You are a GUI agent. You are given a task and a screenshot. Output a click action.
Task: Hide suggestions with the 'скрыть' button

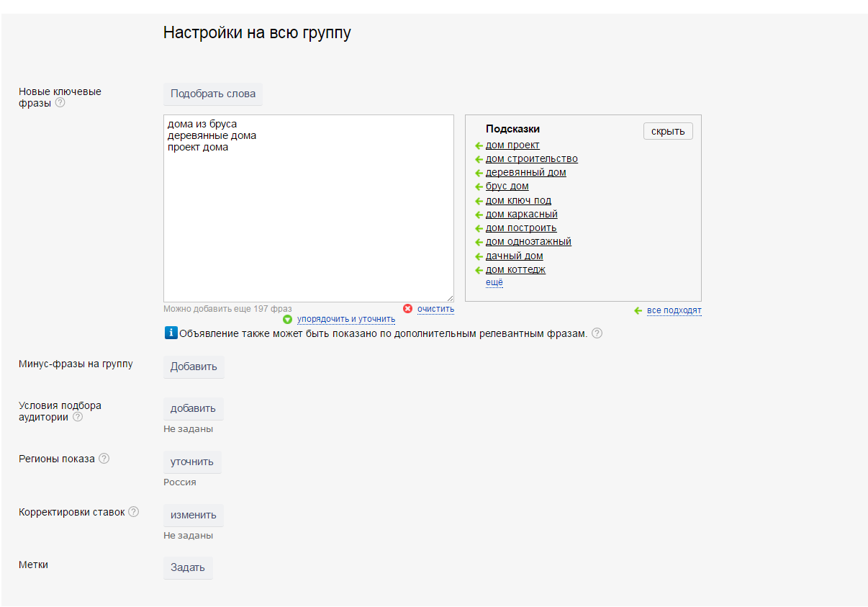(667, 131)
